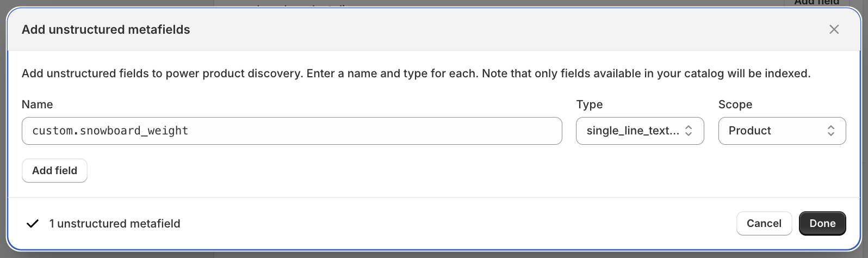Confirm with the Done button
The height and width of the screenshot is (258, 868).
[x=822, y=223]
